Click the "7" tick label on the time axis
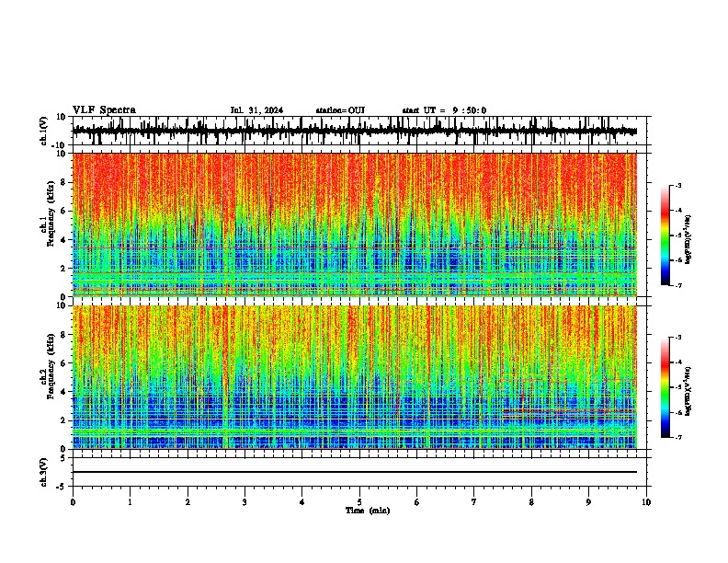Image resolution: width=728 pixels, height=563 pixels. click(x=474, y=502)
